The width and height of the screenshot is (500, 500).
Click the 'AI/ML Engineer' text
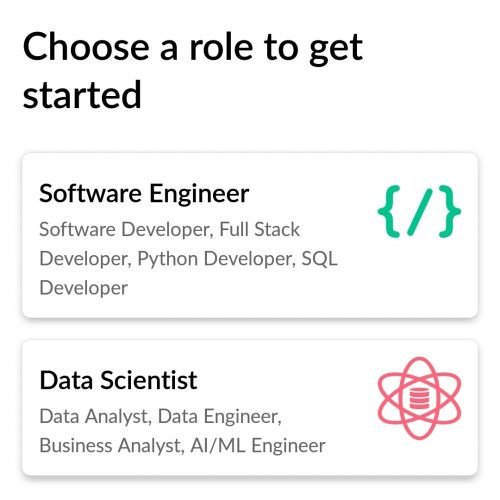click(x=258, y=446)
